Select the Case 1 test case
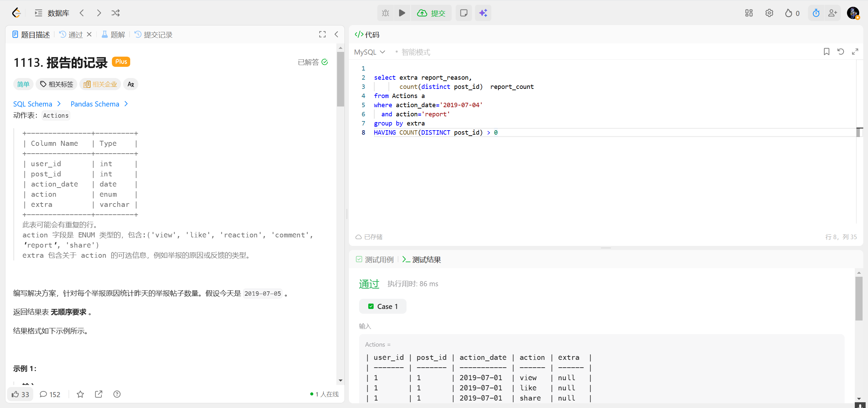The height and width of the screenshot is (408, 868). [383, 306]
